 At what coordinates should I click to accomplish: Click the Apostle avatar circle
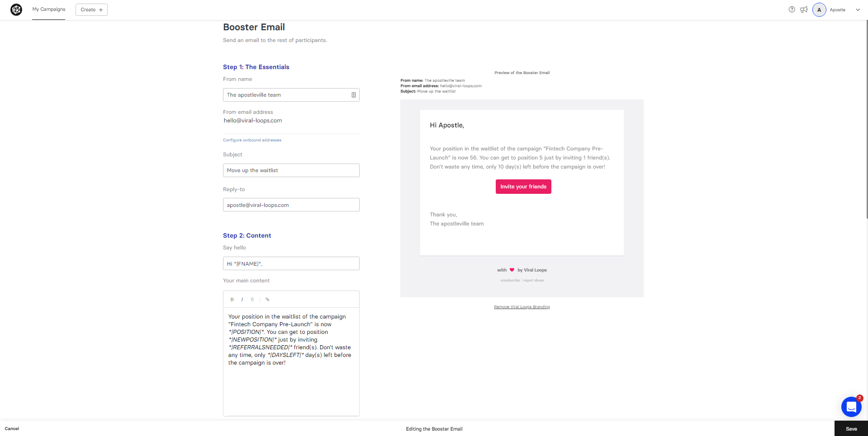819,9
